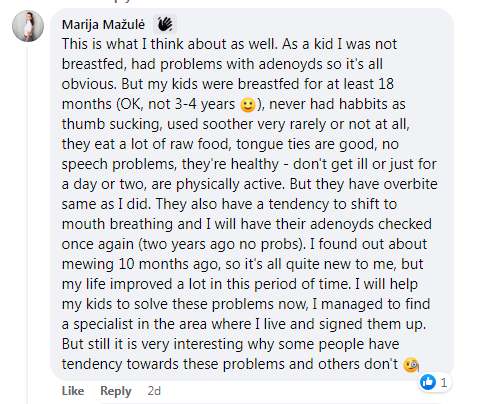
Task: Click the smiley emoji after '3-4 years'
Action: (248, 105)
